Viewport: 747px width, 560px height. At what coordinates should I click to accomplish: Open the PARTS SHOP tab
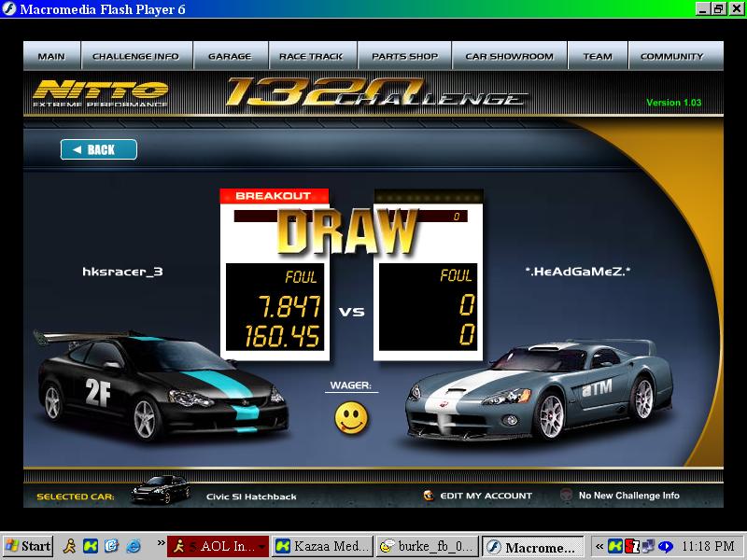pos(404,56)
